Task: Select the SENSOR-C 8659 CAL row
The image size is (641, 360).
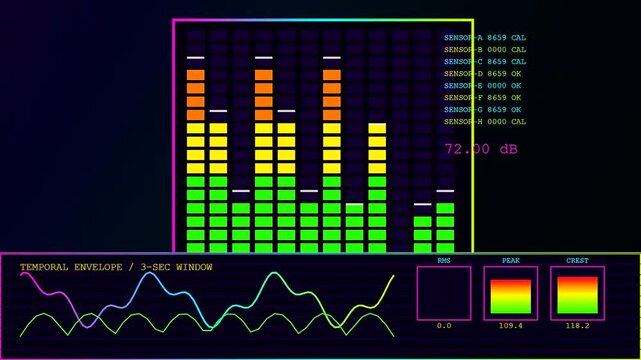Action: click(485, 62)
